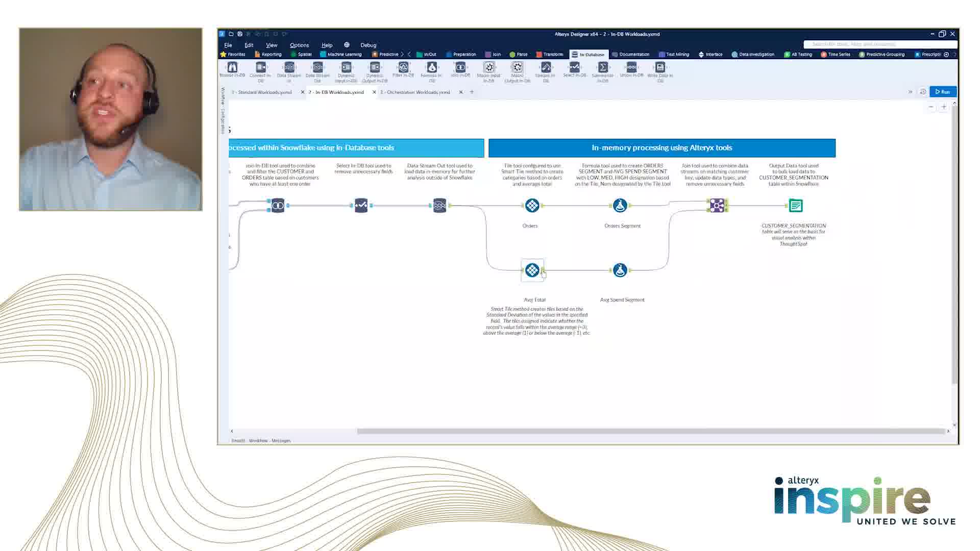Choose the Sample In-DB tool
Screen dimensions: 980x551
pyautogui.click(x=546, y=72)
